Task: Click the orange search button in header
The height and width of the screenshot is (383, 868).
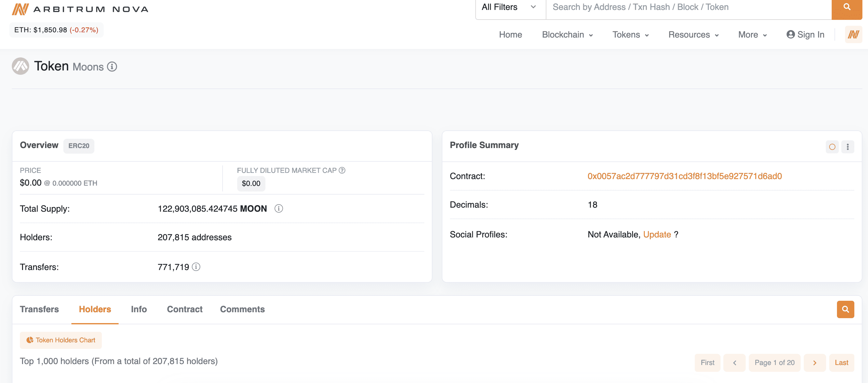Action: [847, 7]
